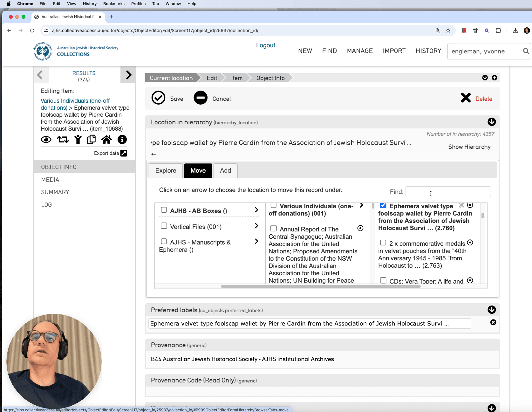Click the back arrow under hierarchy path
Image resolution: width=532 pixels, height=412 pixels.
153,154
